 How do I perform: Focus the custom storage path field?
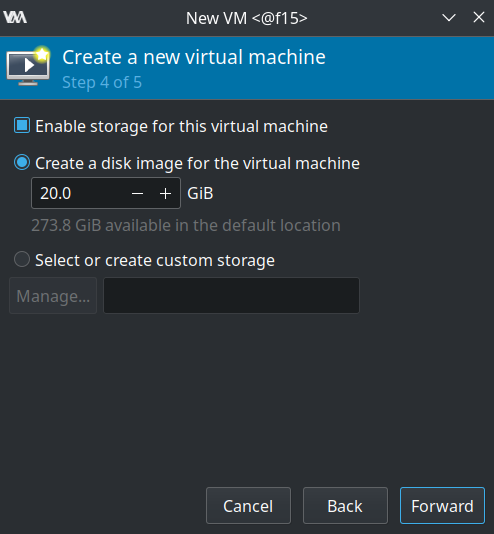(x=232, y=296)
